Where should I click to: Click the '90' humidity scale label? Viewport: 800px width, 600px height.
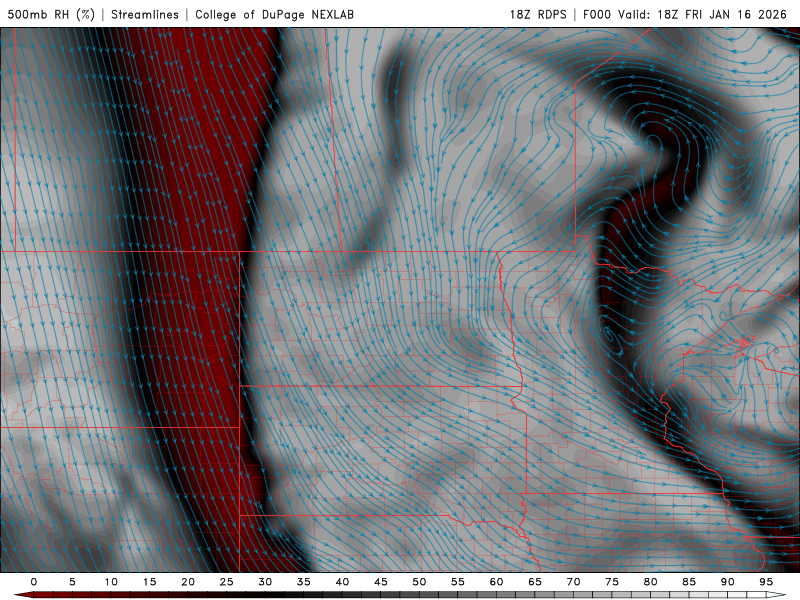[727, 582]
